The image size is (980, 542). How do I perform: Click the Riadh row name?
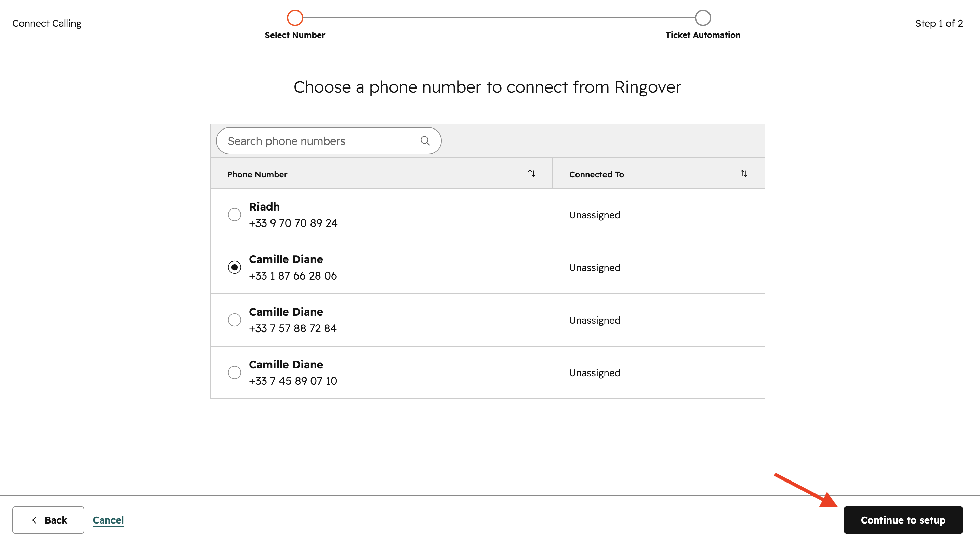tap(264, 207)
